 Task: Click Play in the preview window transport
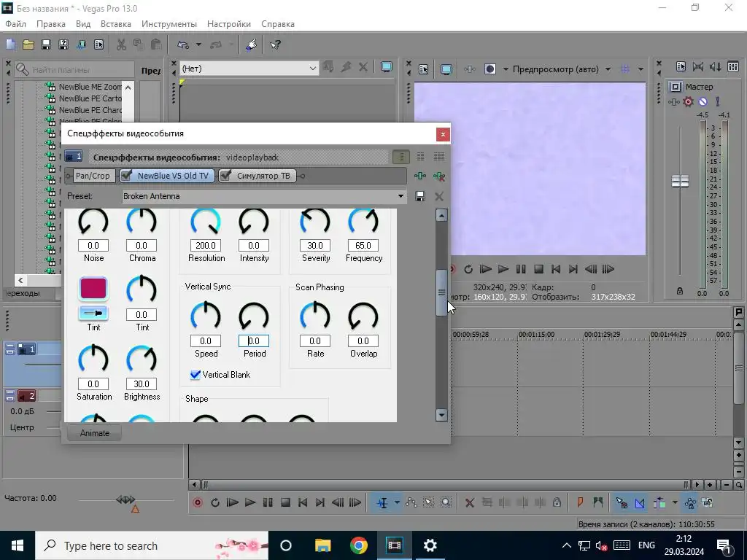pyautogui.click(x=503, y=269)
